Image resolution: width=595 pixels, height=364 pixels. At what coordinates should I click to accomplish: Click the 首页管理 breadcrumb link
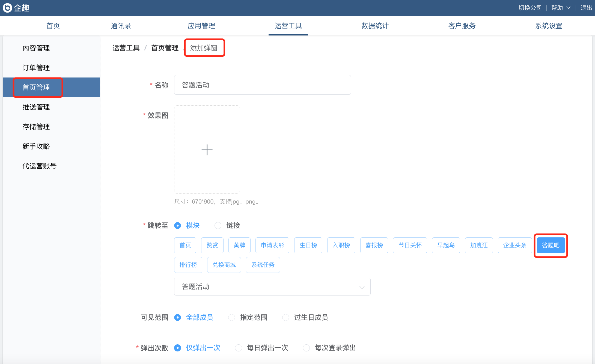(165, 48)
